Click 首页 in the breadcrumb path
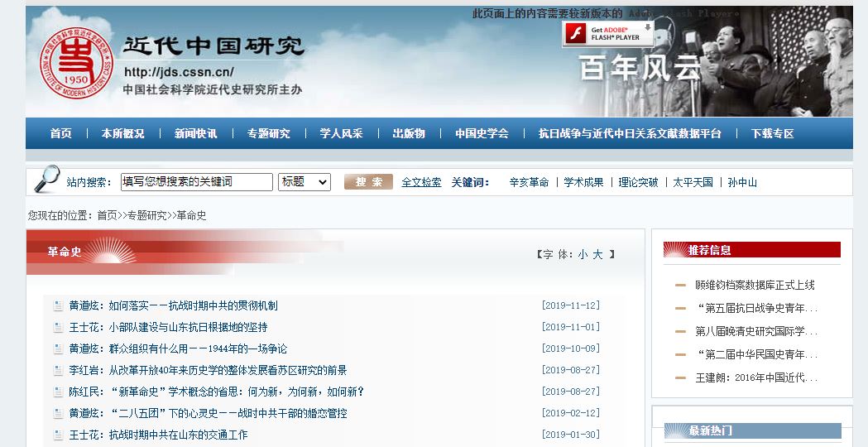The width and height of the screenshot is (868, 447). point(107,215)
